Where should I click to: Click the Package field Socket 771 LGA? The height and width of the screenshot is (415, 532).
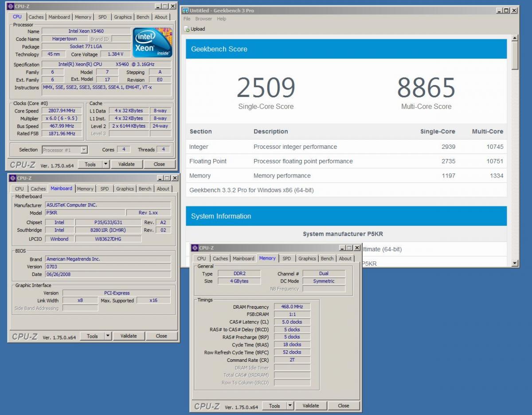[x=86, y=47]
